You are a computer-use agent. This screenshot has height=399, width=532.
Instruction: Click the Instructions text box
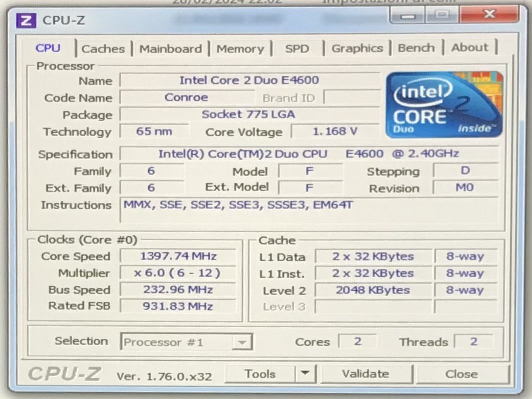(308, 210)
